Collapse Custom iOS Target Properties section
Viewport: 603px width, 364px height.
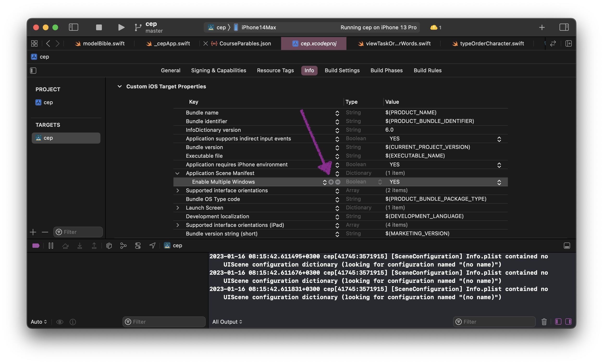point(119,86)
